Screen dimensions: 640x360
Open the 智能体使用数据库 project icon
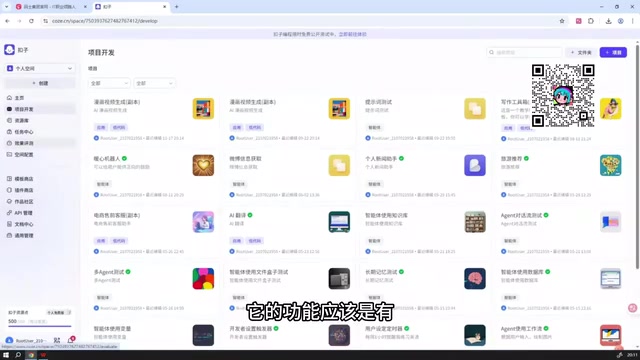click(x=611, y=278)
